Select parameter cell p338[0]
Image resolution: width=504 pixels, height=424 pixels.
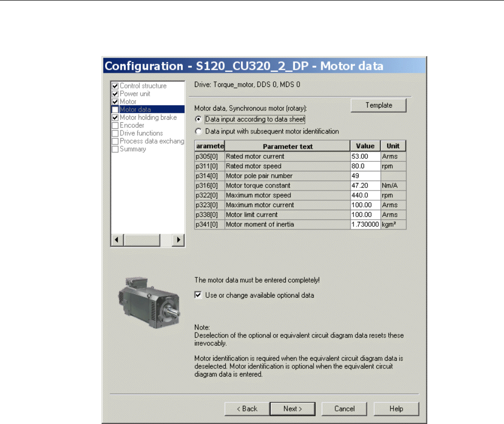coord(210,215)
